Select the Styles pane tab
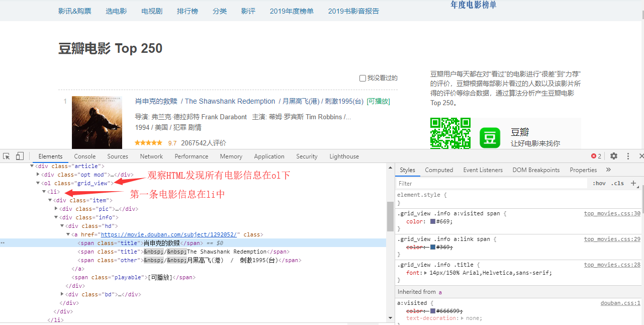 (x=407, y=170)
